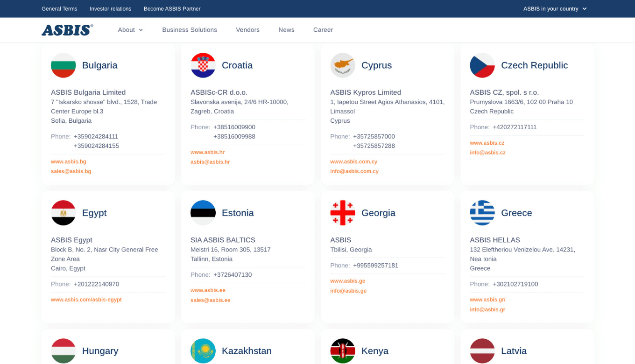Click the Estonia flag icon

[203, 213]
